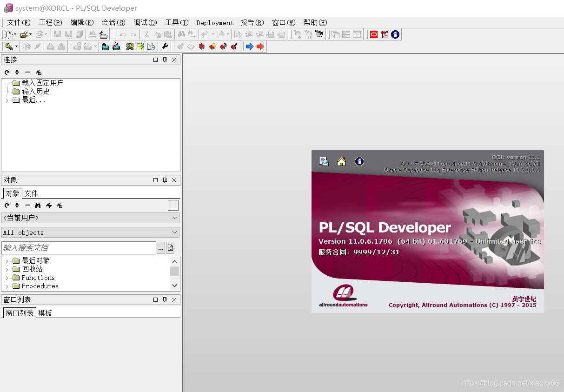Open the printer setup icon

click(103, 34)
